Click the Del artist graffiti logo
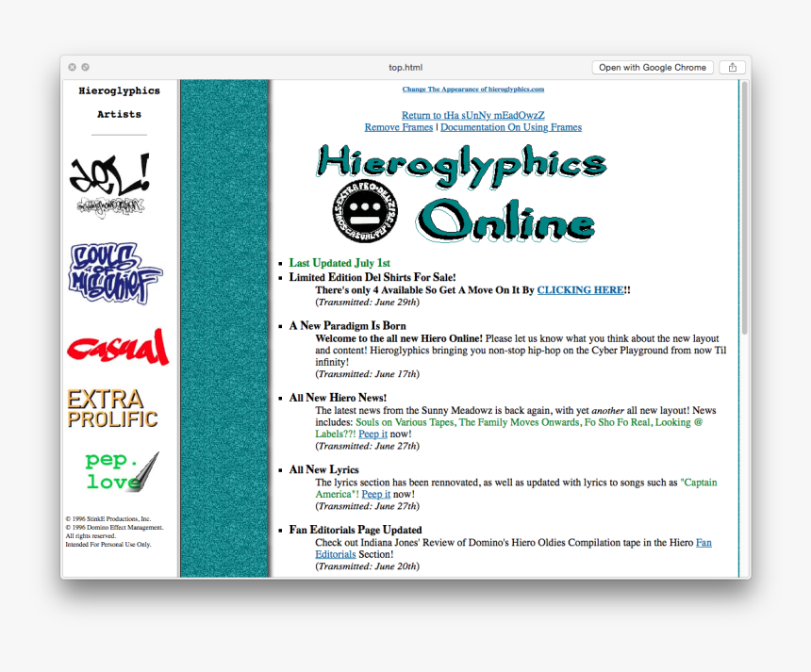Image resolution: width=811 pixels, height=672 pixels. pos(109,185)
